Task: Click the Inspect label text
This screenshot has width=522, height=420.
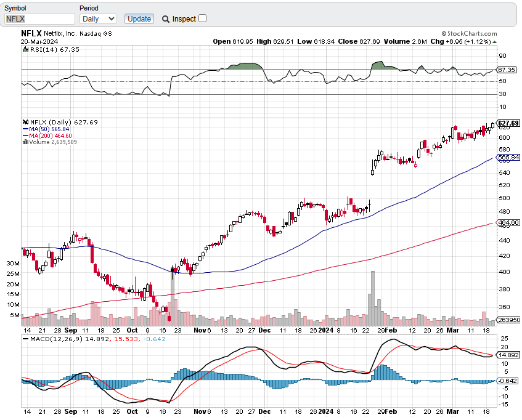Action: 184,19
